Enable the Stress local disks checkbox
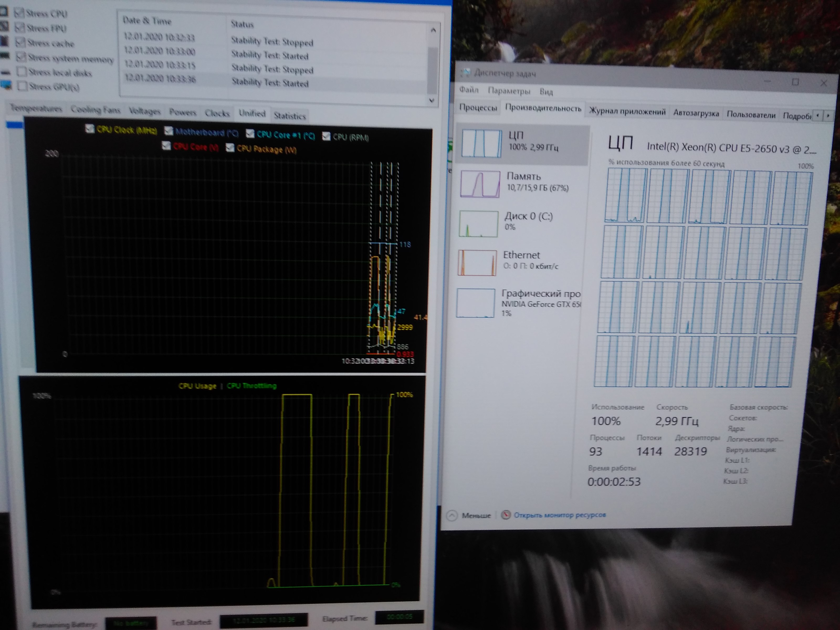840x630 pixels. point(22,72)
